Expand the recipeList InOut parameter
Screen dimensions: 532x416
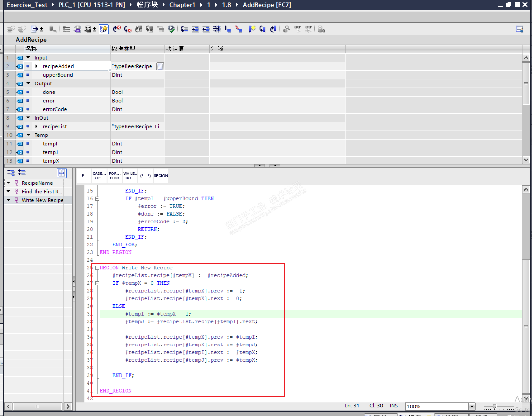point(36,126)
